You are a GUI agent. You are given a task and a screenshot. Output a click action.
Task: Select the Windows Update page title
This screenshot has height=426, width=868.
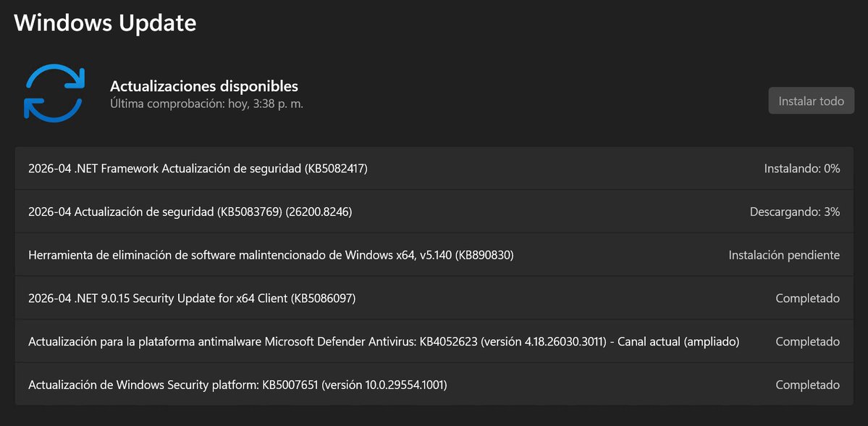pyautogui.click(x=105, y=22)
